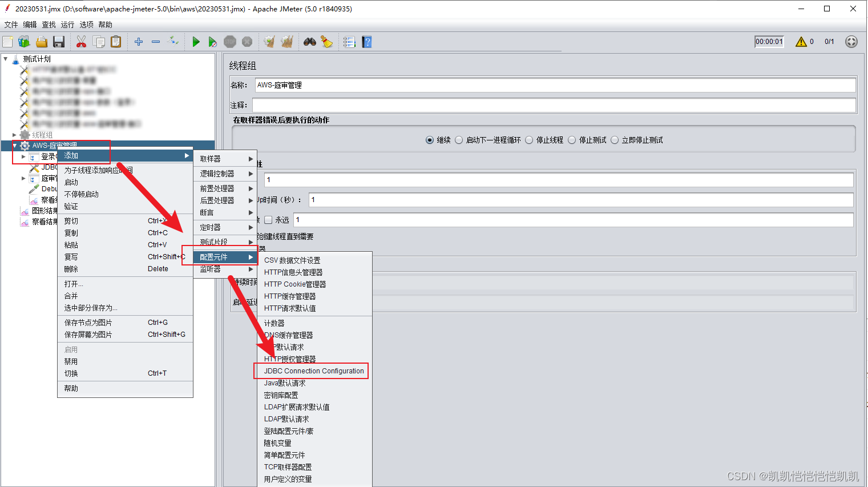Click the Collapse all minus icon
The image size is (868, 487).
click(155, 42)
